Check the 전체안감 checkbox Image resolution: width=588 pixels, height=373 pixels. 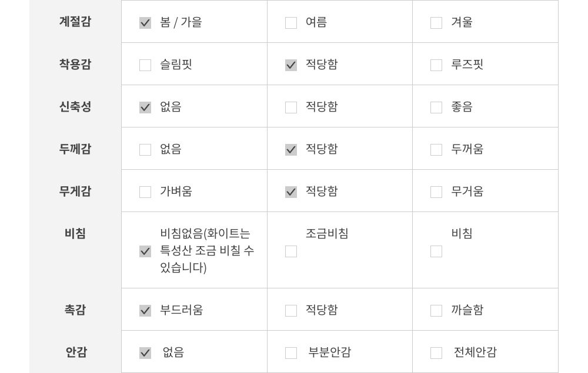tap(436, 353)
